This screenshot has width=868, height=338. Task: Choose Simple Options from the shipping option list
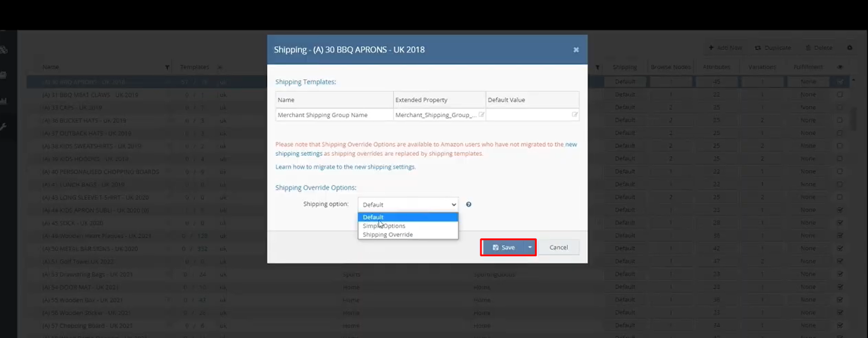point(408,226)
